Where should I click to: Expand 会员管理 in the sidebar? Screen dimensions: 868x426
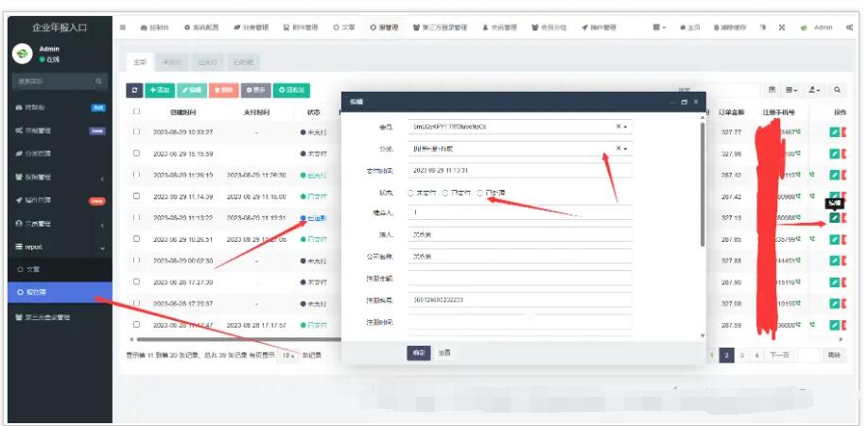tap(60, 224)
